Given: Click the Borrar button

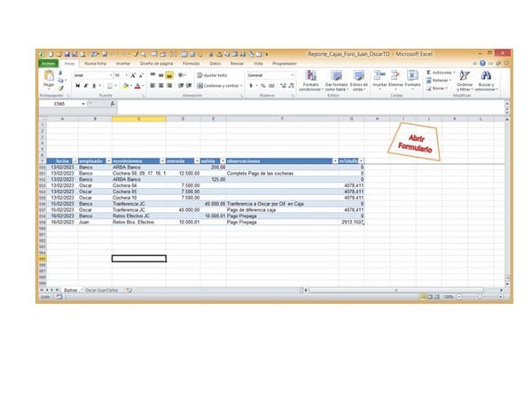Looking at the screenshot, I should tap(437, 88).
